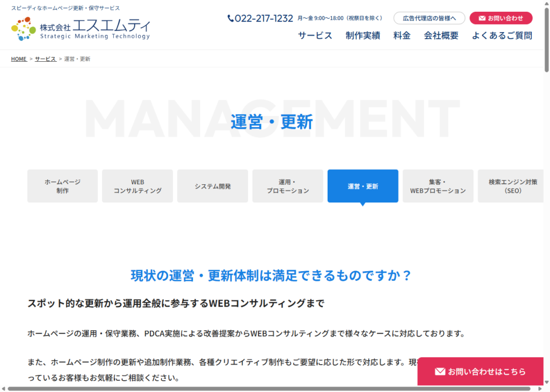Select the システム開発 tab
550x392 pixels.
[213, 186]
